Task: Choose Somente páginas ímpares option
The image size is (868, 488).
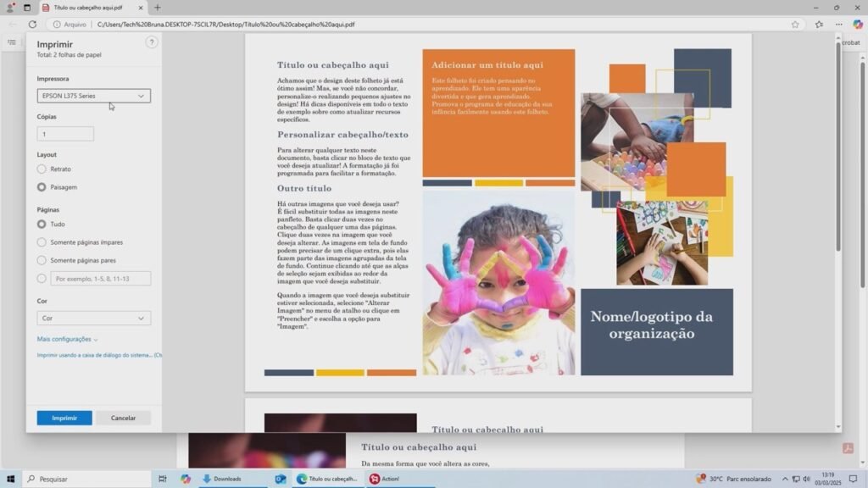Action: click(x=42, y=242)
